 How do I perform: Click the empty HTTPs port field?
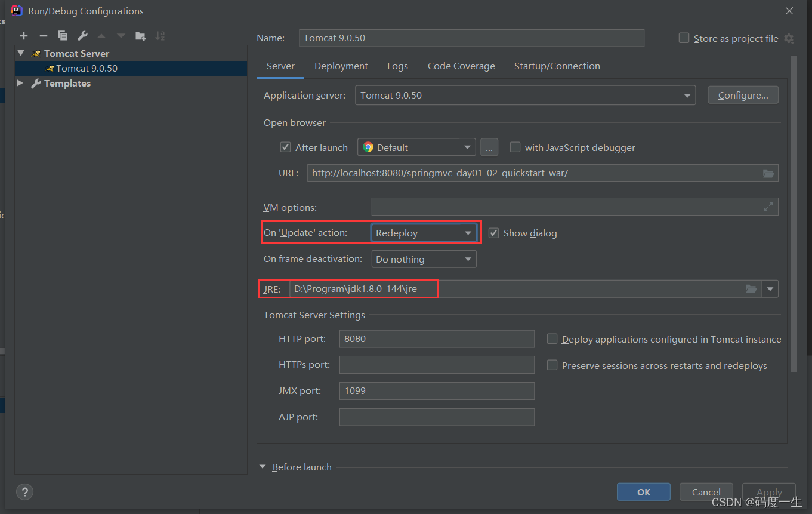437,365
